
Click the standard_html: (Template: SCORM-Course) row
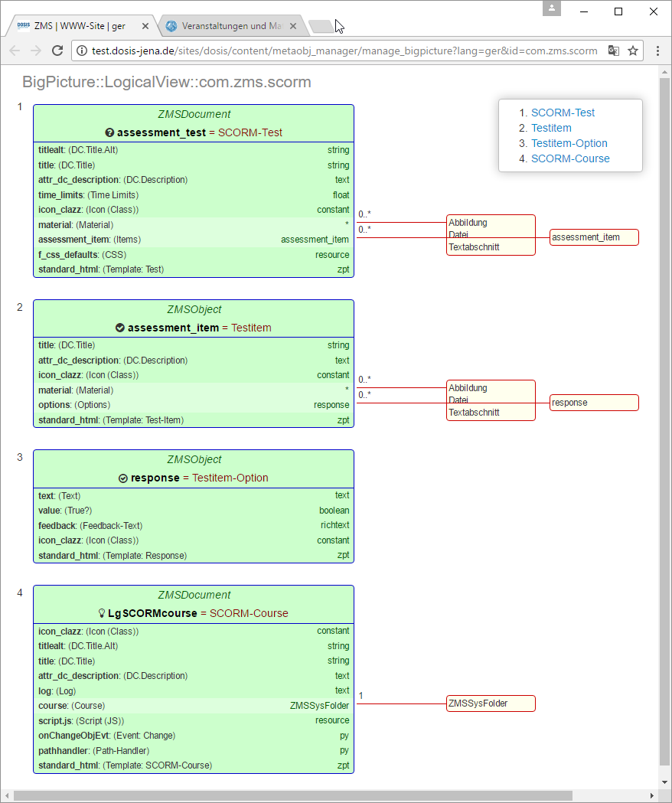click(194, 765)
